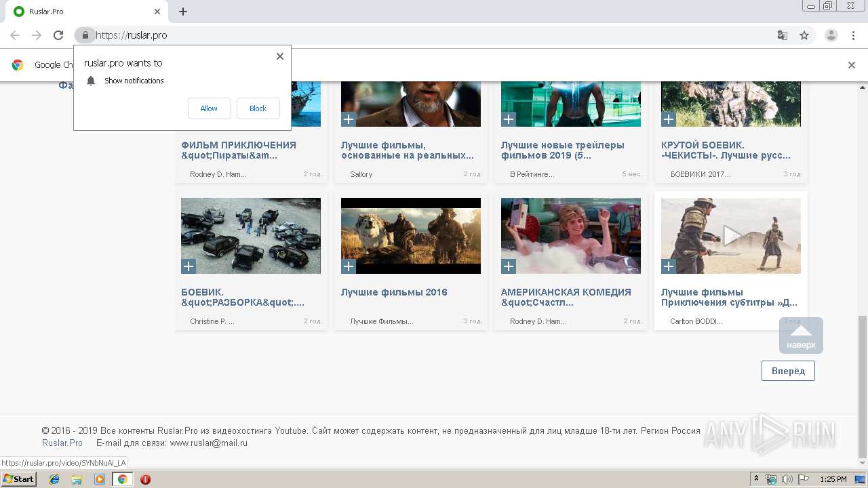Close the notification permission popup
This screenshot has width=868, height=488.
coord(279,56)
